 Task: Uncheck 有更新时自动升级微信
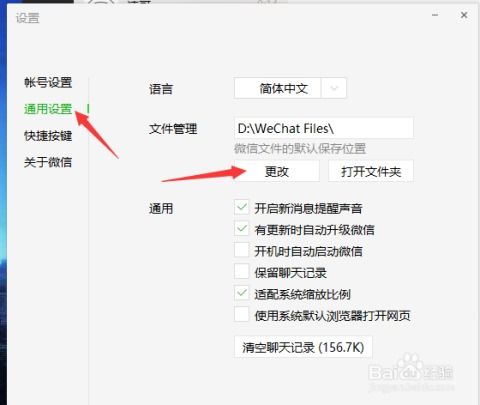(242, 229)
